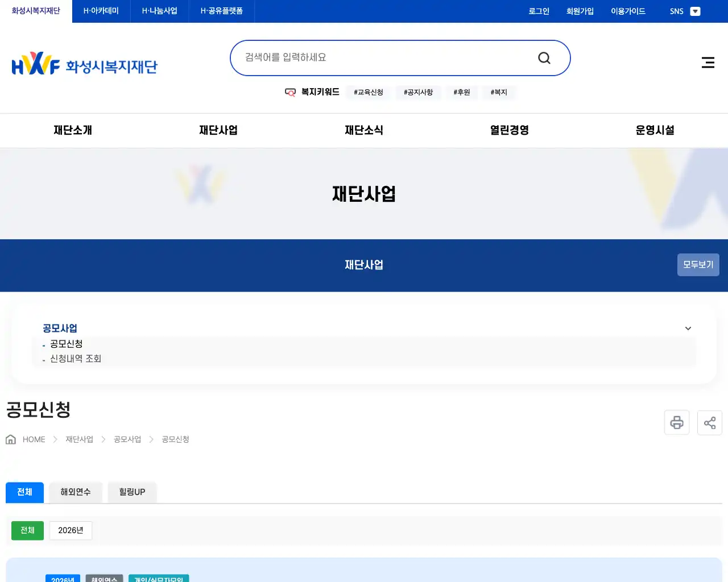Toggle the 2026년 year filter
728x582 pixels.
(x=71, y=530)
